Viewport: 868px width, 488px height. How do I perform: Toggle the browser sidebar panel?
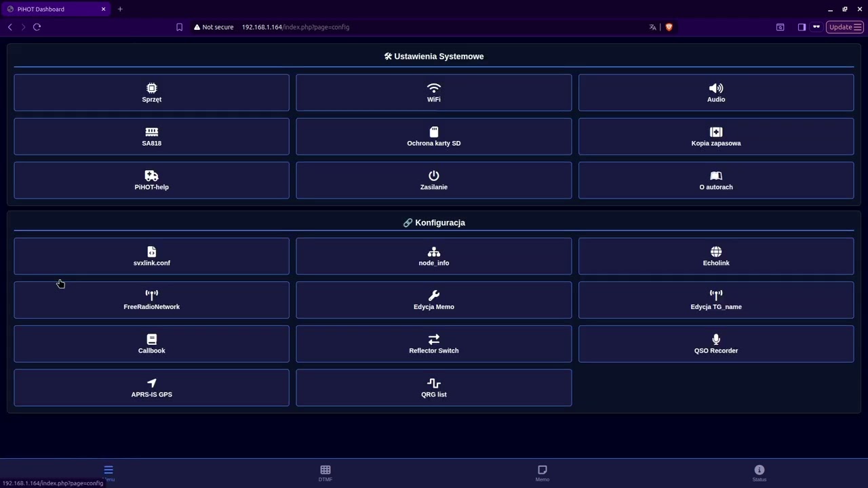point(802,27)
